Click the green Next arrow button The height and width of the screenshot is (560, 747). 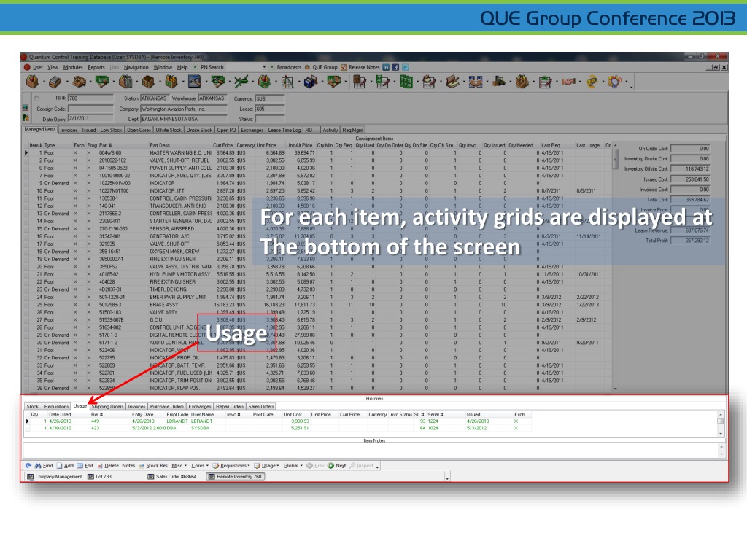[x=336, y=466]
